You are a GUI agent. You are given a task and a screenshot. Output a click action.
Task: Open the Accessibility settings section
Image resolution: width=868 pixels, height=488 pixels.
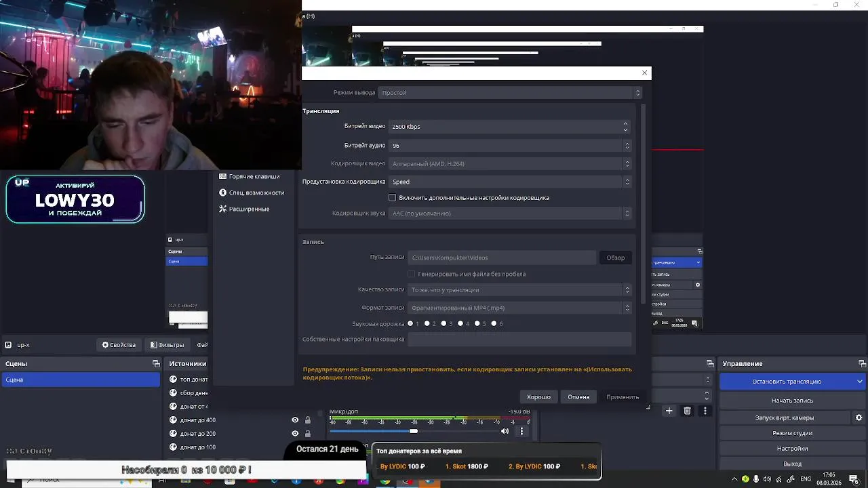point(252,192)
